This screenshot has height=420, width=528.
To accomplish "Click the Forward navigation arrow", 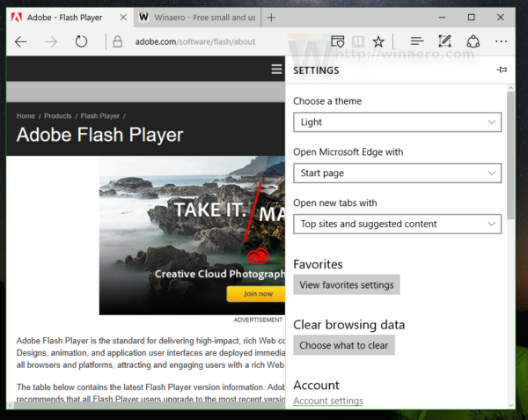I will pyautogui.click(x=51, y=41).
